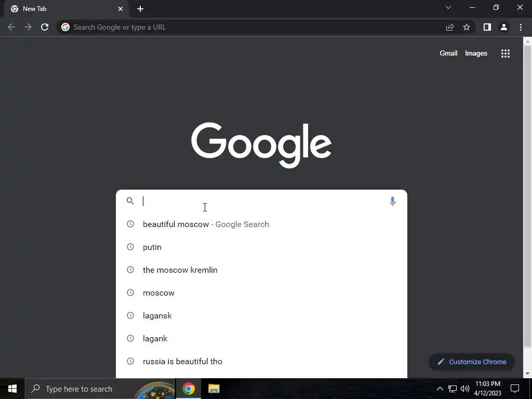Choose the 'putin' suggestion
The height and width of the screenshot is (399, 532).
coord(261,247)
